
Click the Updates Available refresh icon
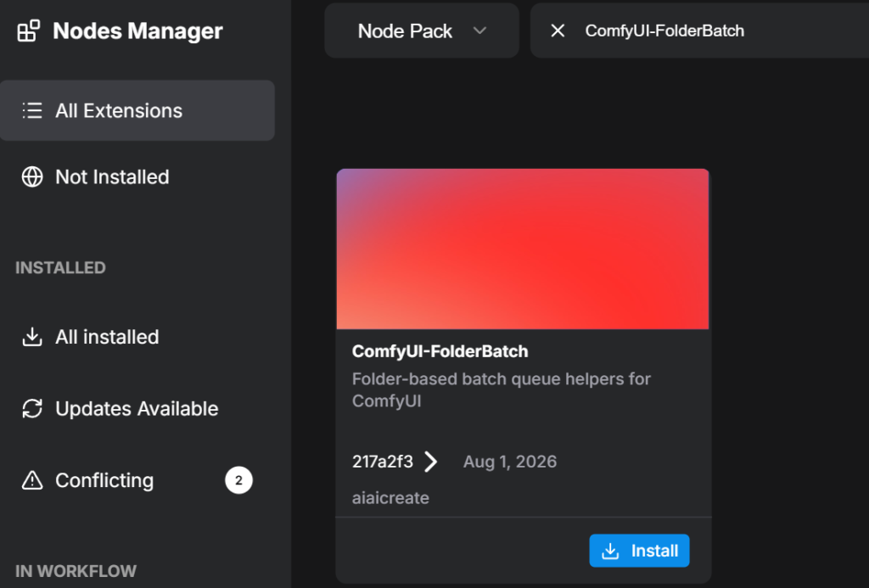[x=32, y=408]
